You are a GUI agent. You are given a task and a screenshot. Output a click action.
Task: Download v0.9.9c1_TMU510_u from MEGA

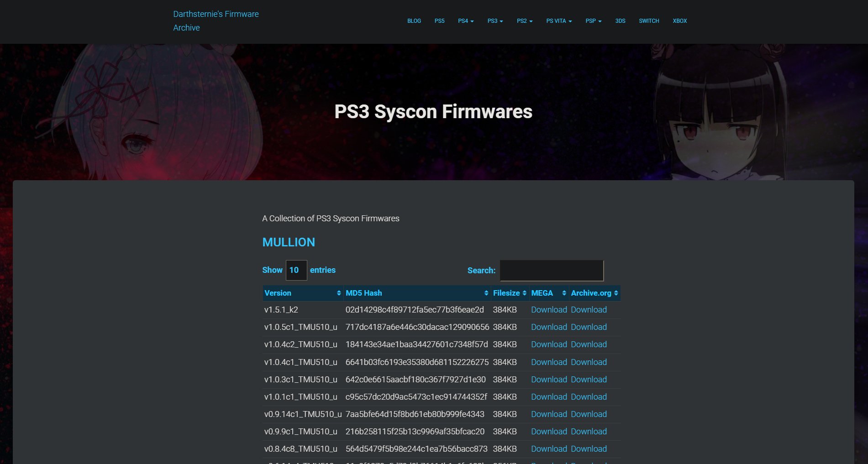coord(549,432)
